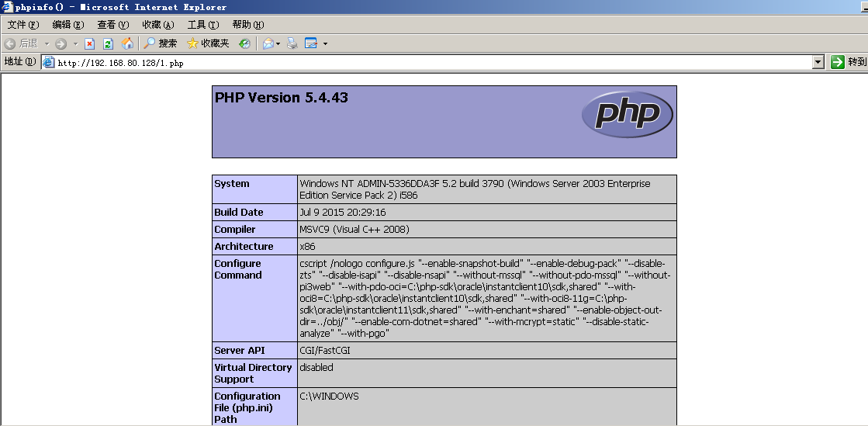Image resolution: width=868 pixels, height=426 pixels.
Task: Click the PHP logo image
Action: coord(628,115)
